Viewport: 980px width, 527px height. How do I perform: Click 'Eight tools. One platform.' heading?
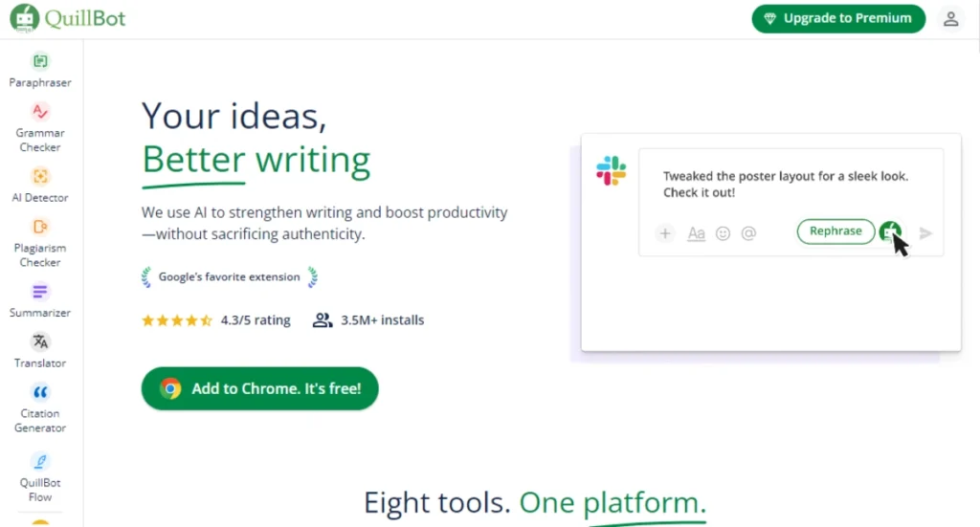535,503
